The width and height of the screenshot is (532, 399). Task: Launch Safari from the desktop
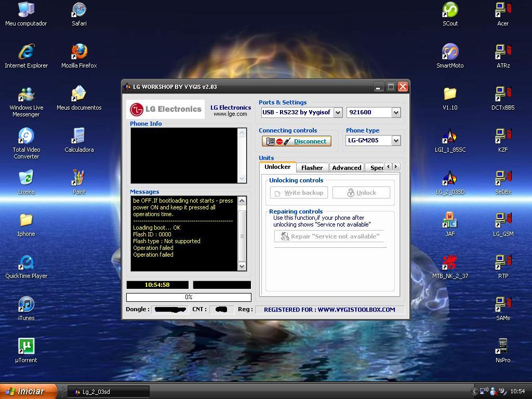[79, 14]
